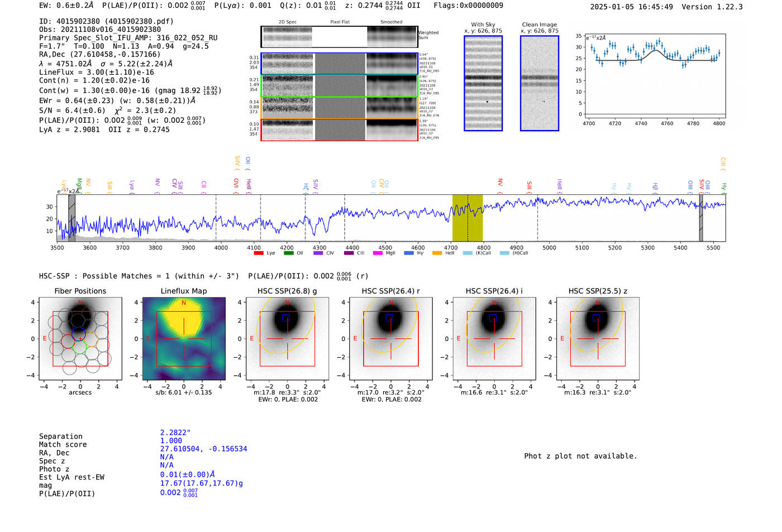The height and width of the screenshot is (532, 782).
Task: Open the HSC SSP(25.5) z cutout
Action: [x=598, y=338]
